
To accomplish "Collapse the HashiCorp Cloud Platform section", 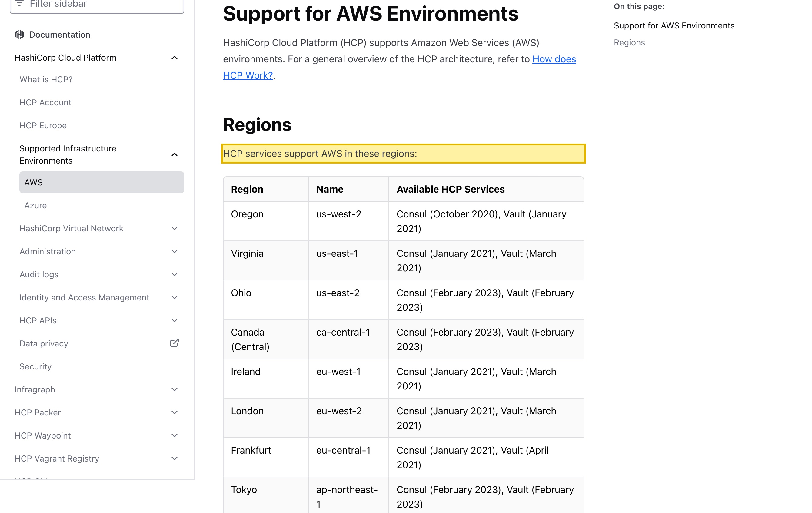I will tap(174, 58).
